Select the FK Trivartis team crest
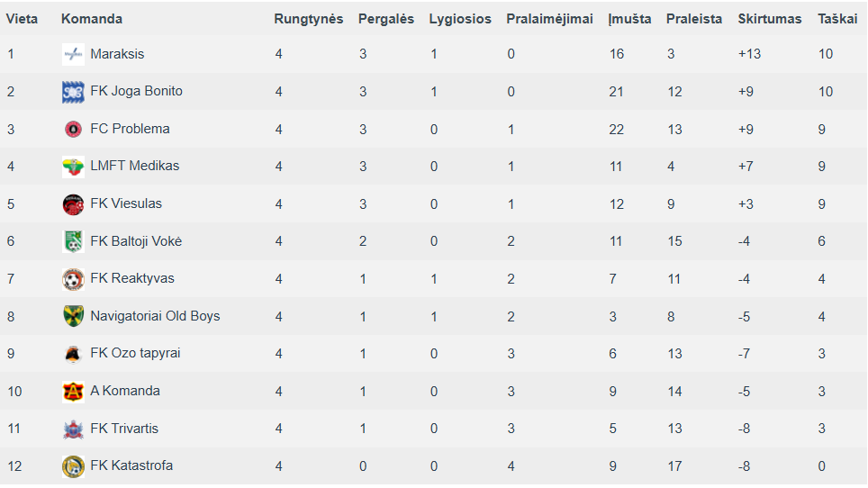This screenshot has width=868, height=488. 73,429
